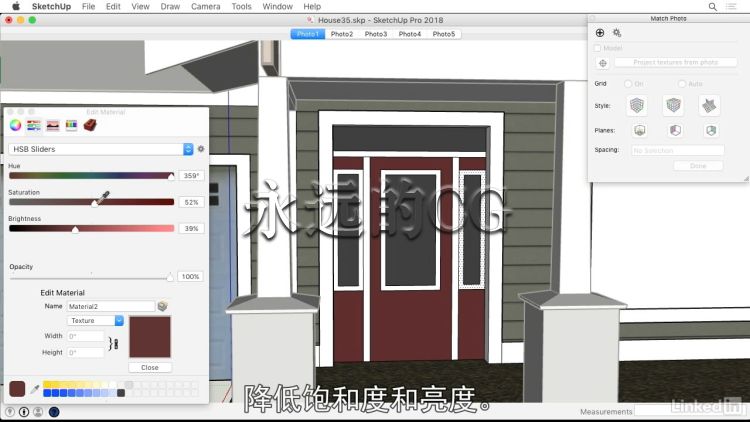The width and height of the screenshot is (750, 422).
Task: Click the crosshair icon beside Project textures
Action: 603,63
